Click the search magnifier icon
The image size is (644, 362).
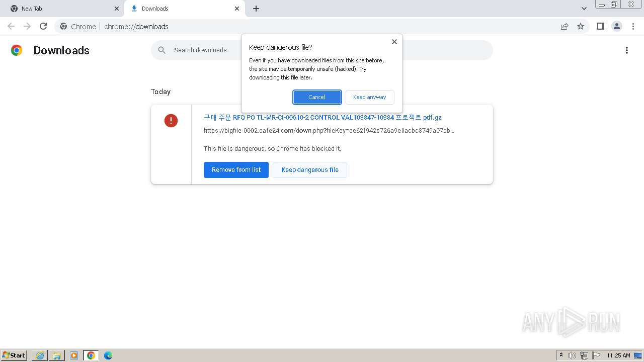click(x=162, y=50)
